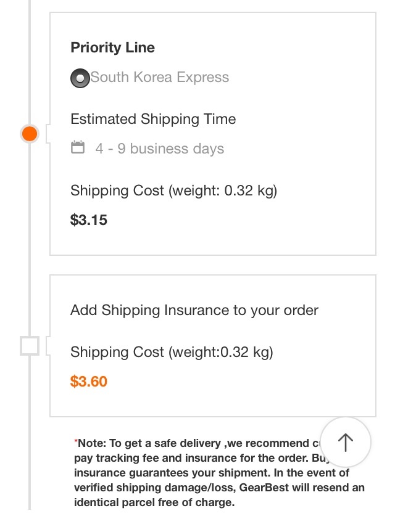Click the Shipping Cost label in insurance card

point(172,352)
